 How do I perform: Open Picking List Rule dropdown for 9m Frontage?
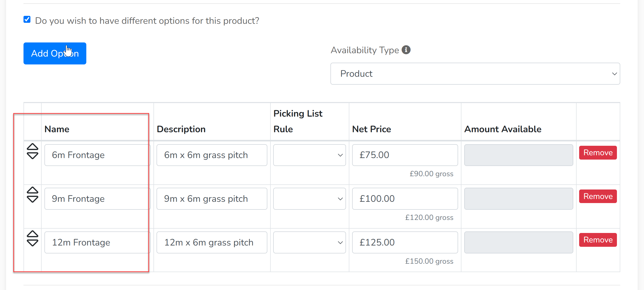(309, 199)
